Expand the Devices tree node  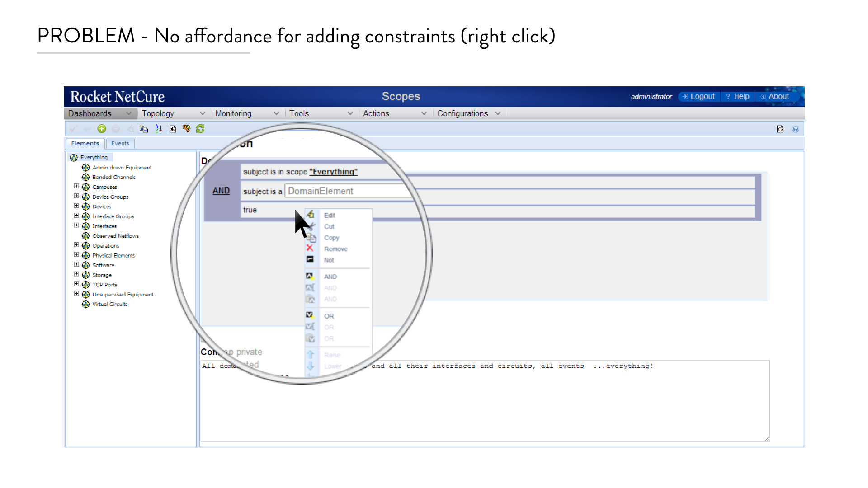[x=76, y=206]
